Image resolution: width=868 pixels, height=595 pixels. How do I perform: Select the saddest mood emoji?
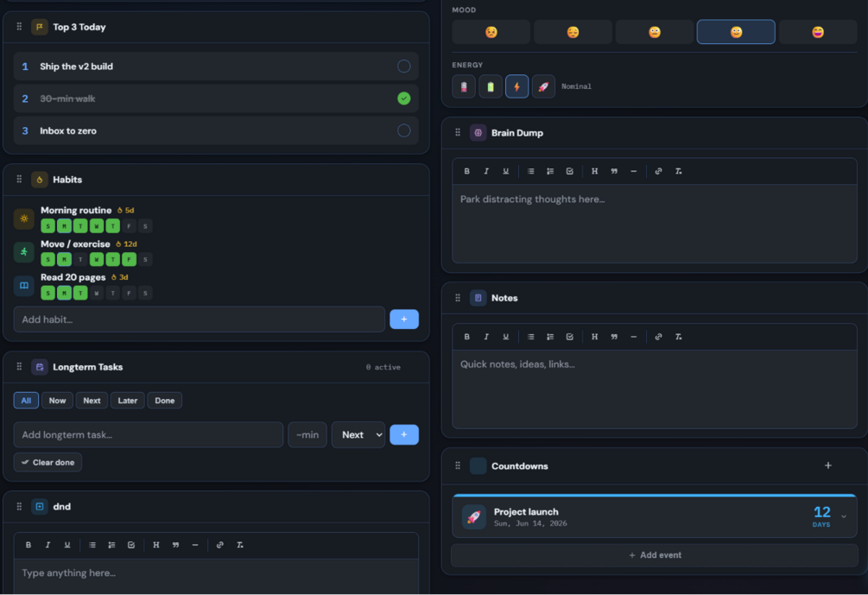(491, 32)
